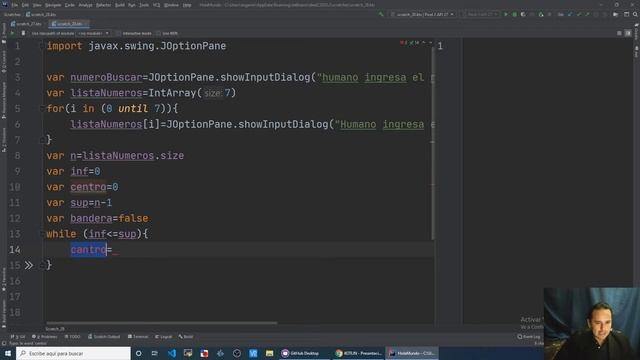The height and width of the screenshot is (360, 640).
Task: Run with coverage icon in main toolbar
Action: 523,14
